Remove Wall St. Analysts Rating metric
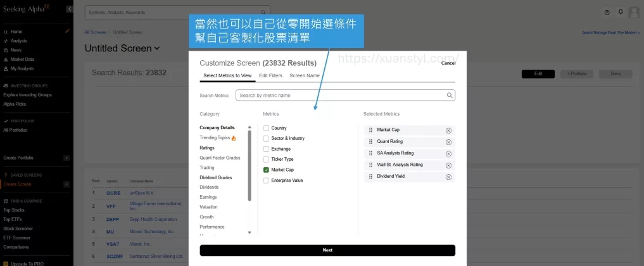The width and height of the screenshot is (644, 266). (448, 165)
